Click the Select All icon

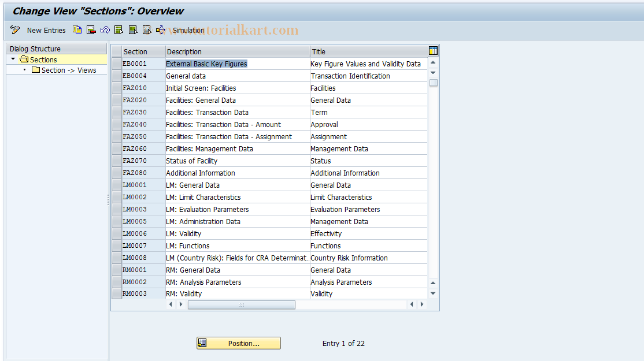[119, 30]
